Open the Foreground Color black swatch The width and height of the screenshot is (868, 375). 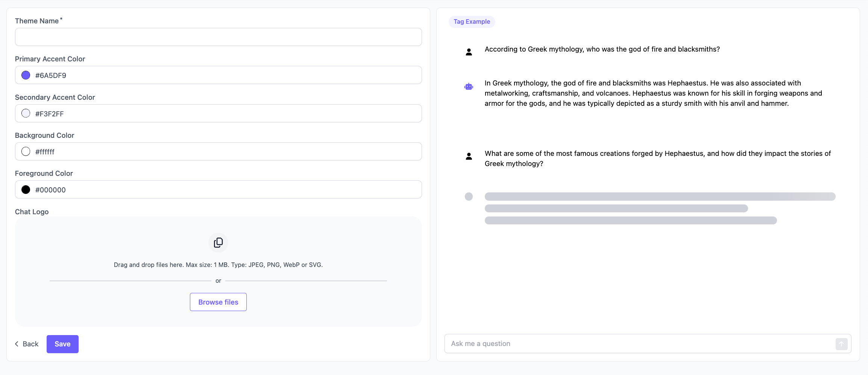click(26, 189)
